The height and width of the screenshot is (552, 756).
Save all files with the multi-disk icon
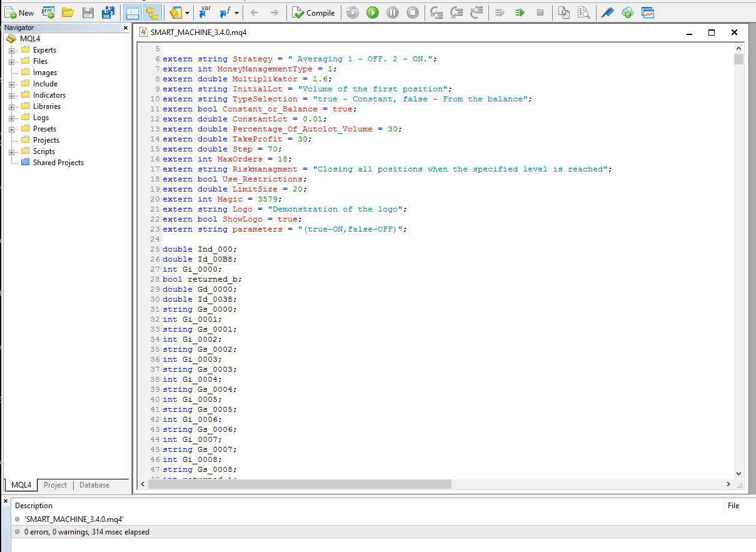(108, 13)
